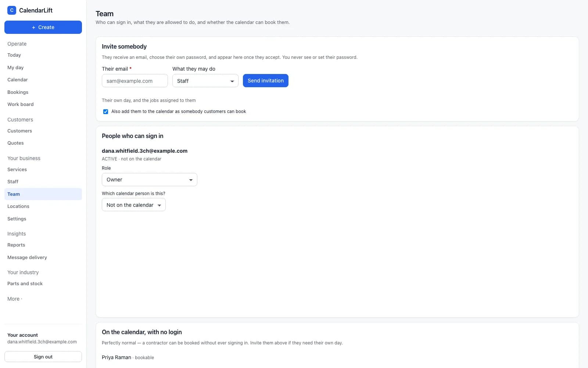Click the Create button
588x368 pixels.
tap(43, 27)
